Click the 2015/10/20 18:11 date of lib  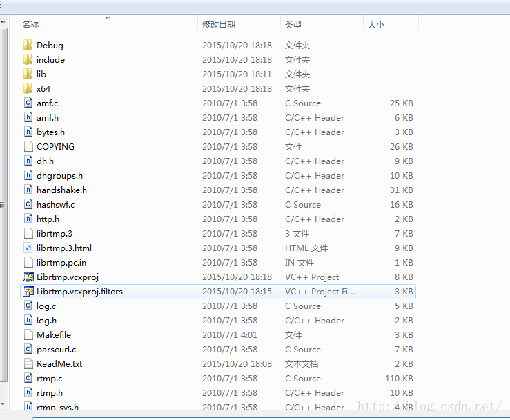click(237, 74)
